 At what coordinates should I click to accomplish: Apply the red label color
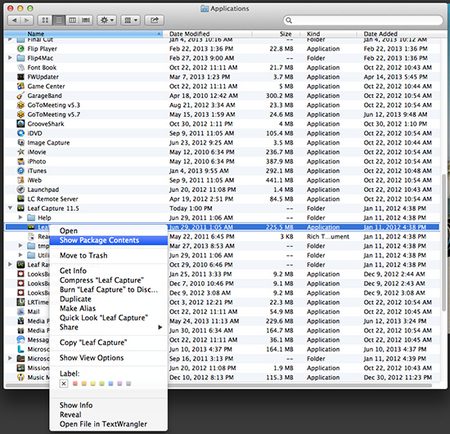click(75, 384)
